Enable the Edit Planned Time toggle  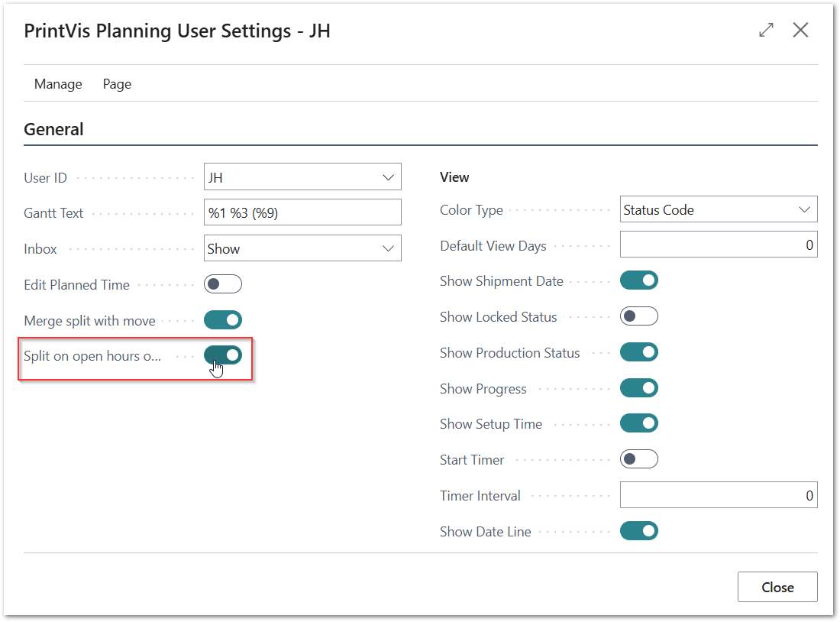click(x=223, y=284)
